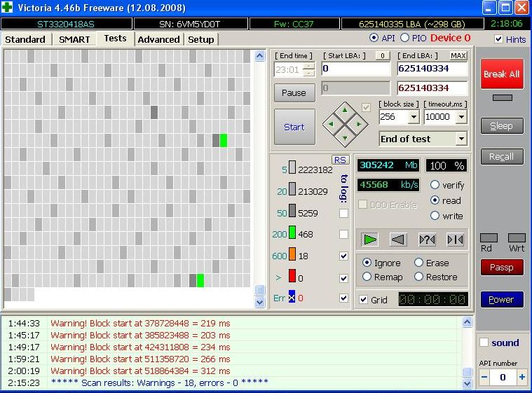Click the End LBA input field
532x393 pixels.
tap(432, 69)
